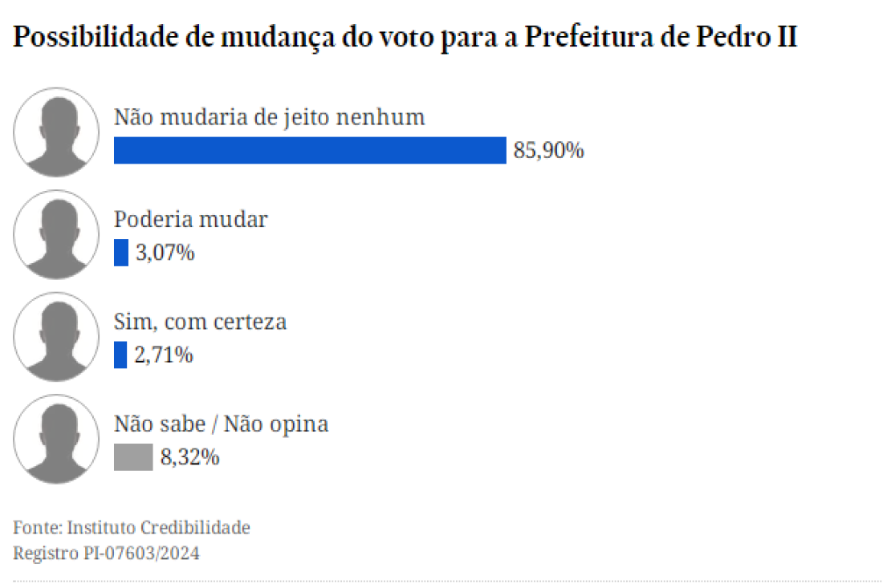Select the 'Sim, com certeza' label
The height and width of the screenshot is (588, 883).
(200, 322)
